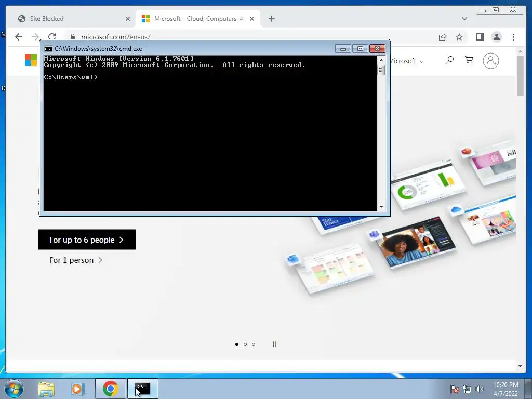Click cmd scrollbar up arrow
Image resolution: width=532 pixels, height=399 pixels.
pyautogui.click(x=381, y=60)
